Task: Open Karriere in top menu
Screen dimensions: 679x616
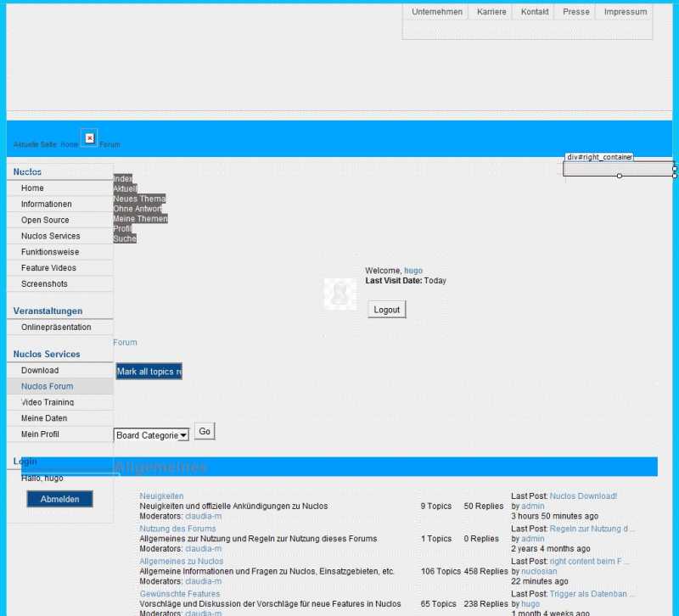Action: (491, 12)
